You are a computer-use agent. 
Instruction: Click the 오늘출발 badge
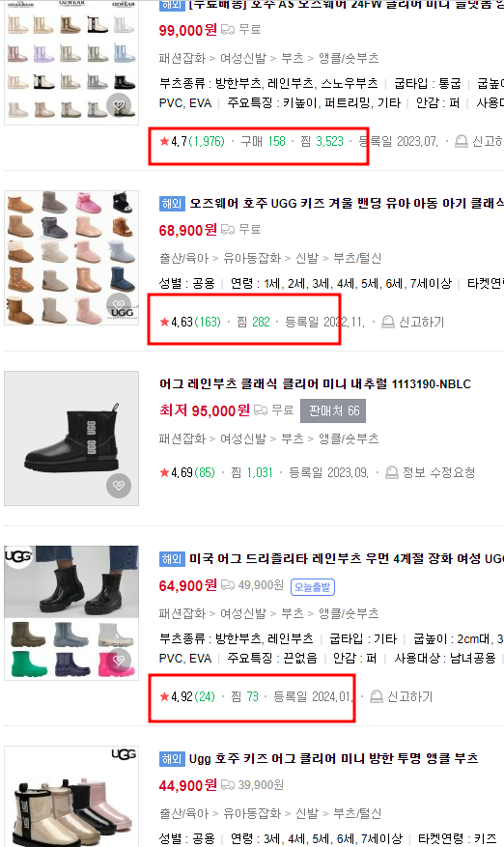click(313, 586)
